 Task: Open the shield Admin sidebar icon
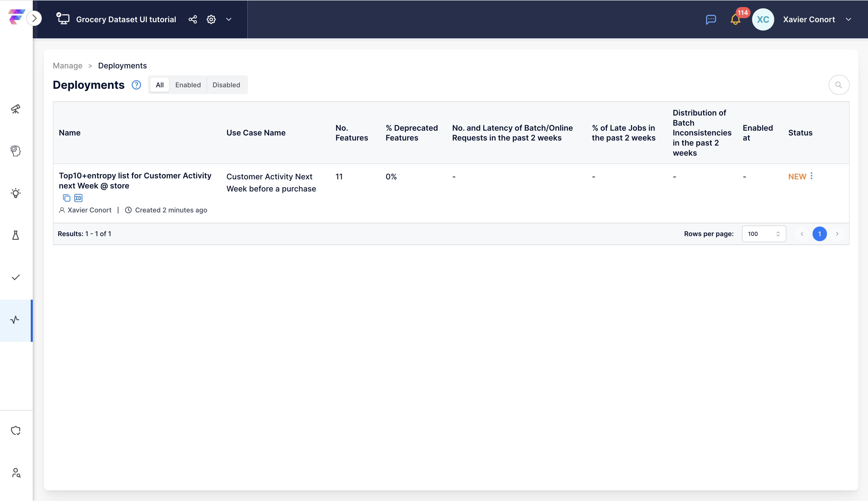15,430
